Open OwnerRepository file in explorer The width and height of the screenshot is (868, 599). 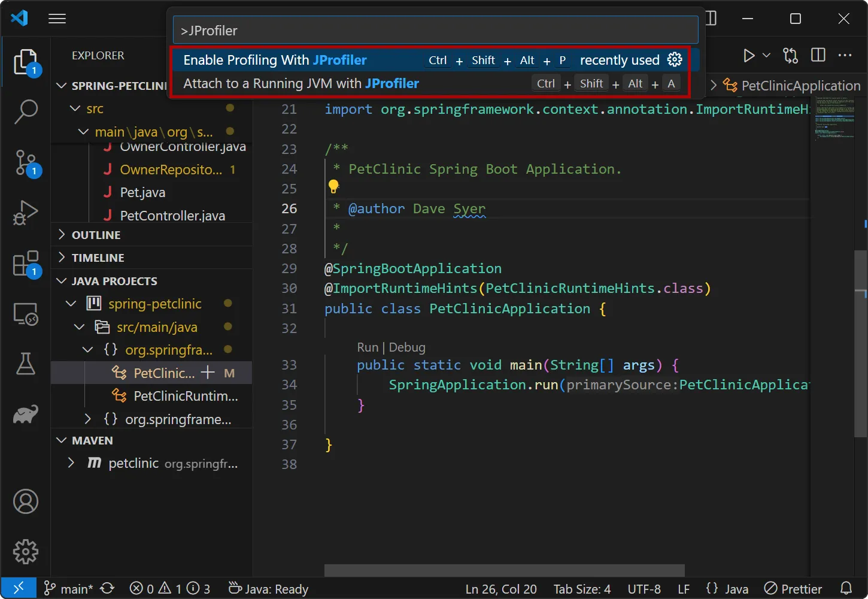click(171, 170)
